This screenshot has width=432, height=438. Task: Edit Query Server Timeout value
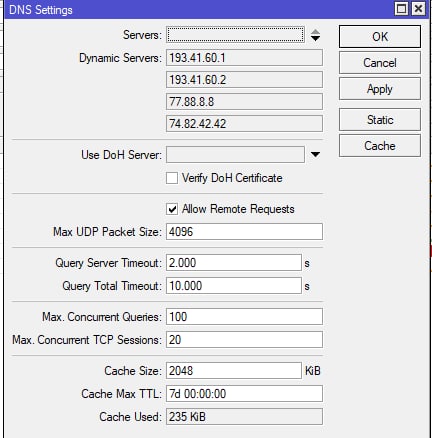[234, 263]
